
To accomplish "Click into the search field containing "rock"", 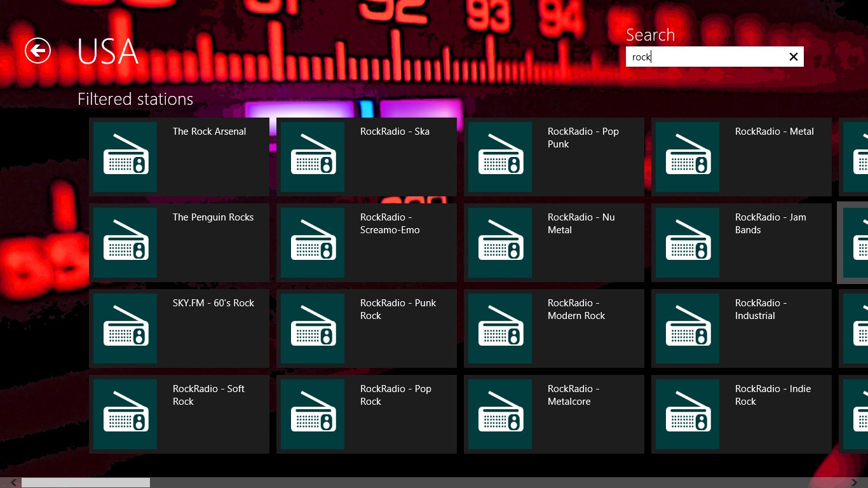I will coord(705,57).
